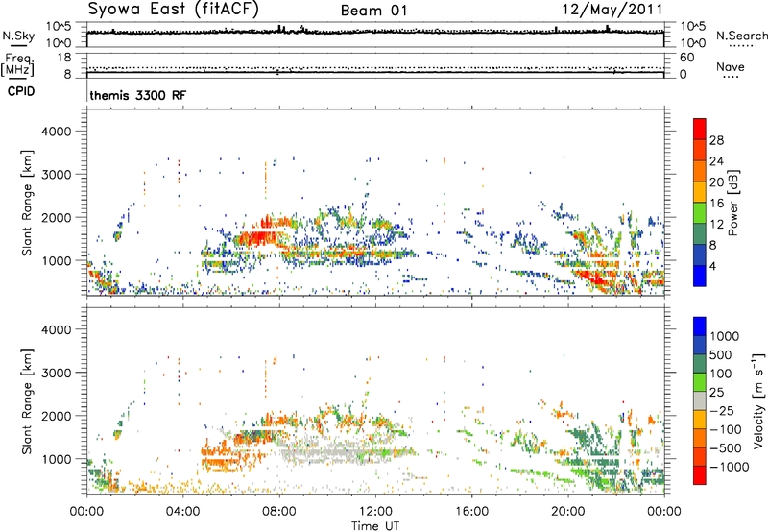Click the gray segment of the velocity colorbar
Screen dimensions: 768x532
click(x=700, y=400)
